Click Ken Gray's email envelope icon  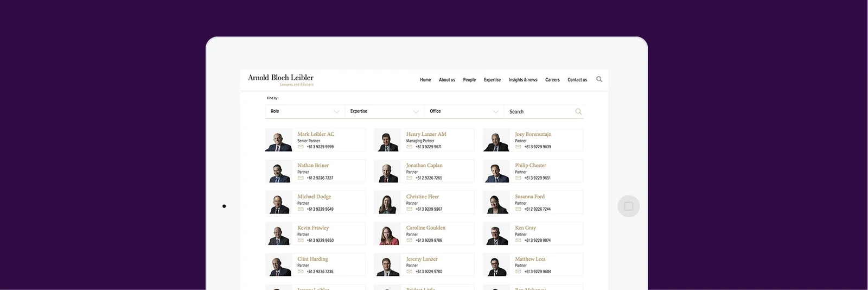518,240
